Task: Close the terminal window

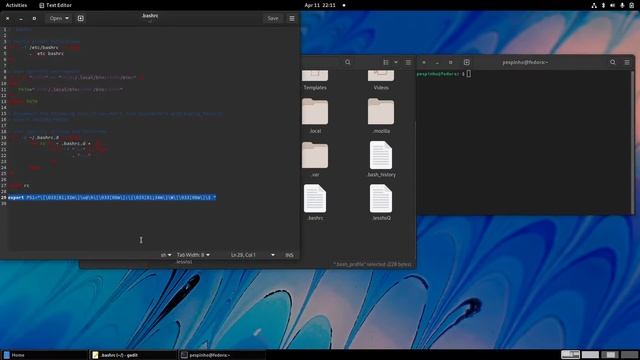Action: pyautogui.click(x=424, y=62)
